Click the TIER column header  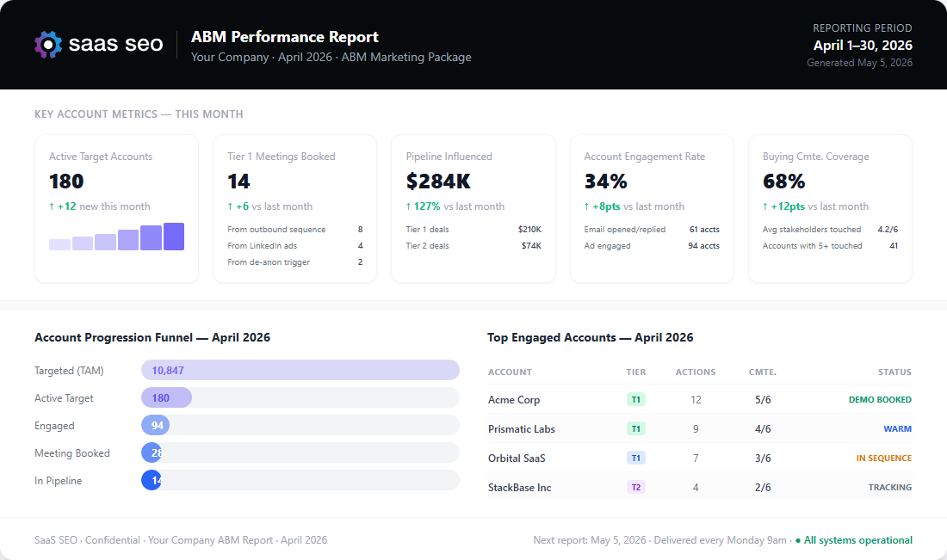(x=636, y=372)
